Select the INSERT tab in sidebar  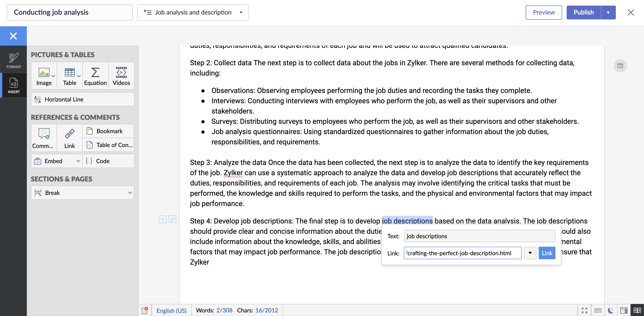13,85
